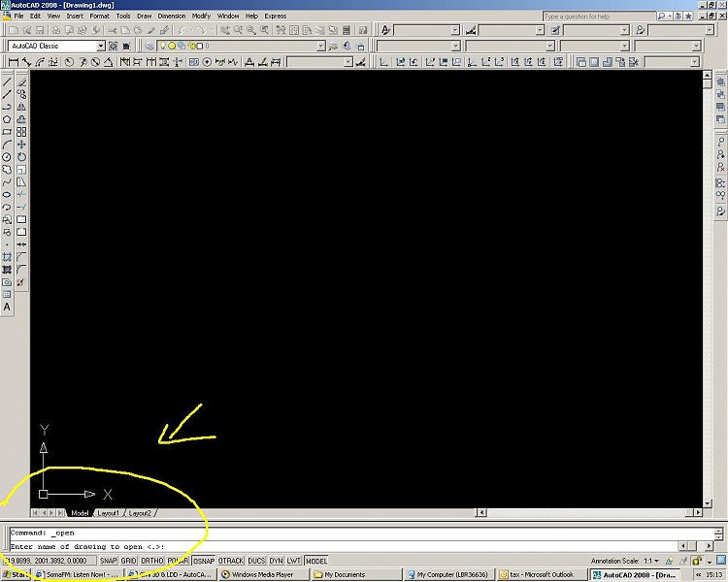Toggle DYN dynamic input

276,561
